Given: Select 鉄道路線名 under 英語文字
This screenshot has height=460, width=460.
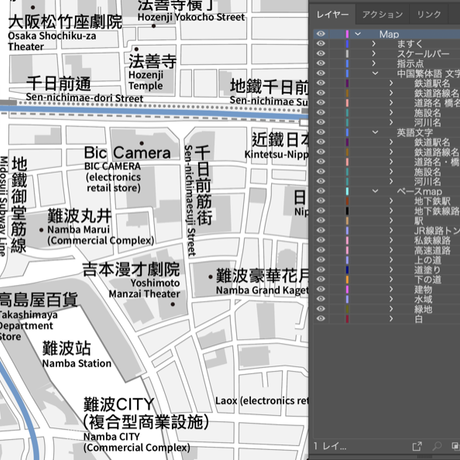Looking at the screenshot, I should (x=436, y=152).
